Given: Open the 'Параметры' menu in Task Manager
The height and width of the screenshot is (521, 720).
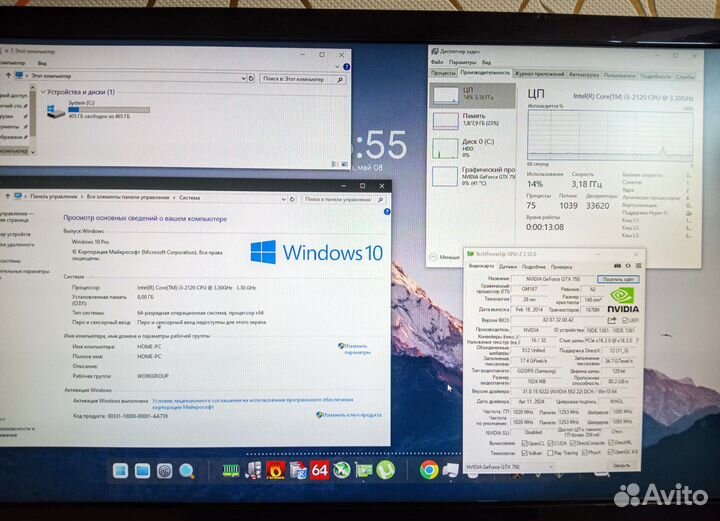Looking at the screenshot, I should pos(462,62).
